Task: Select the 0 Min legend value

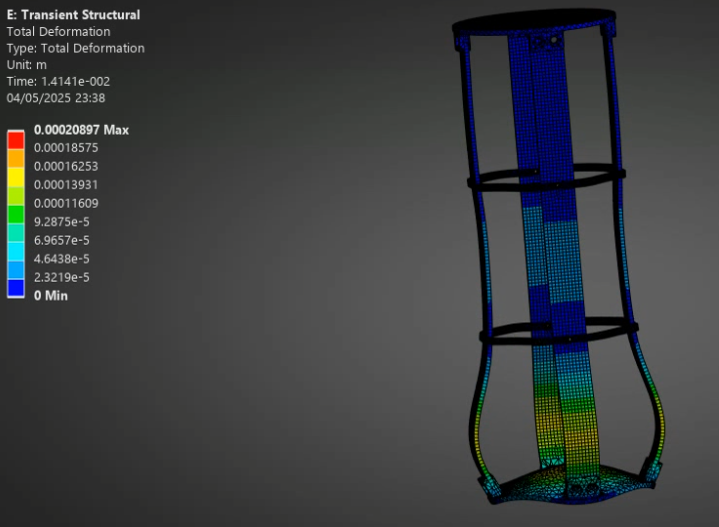Action: coord(51,296)
